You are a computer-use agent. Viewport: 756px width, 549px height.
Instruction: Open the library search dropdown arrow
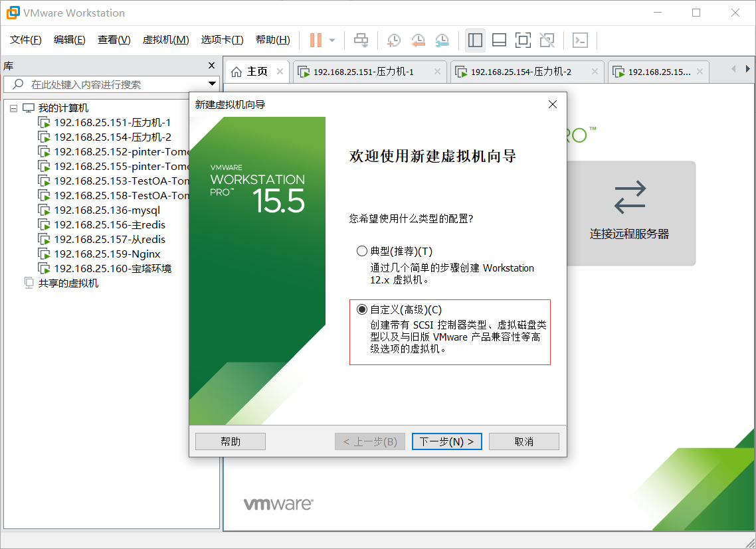click(212, 84)
